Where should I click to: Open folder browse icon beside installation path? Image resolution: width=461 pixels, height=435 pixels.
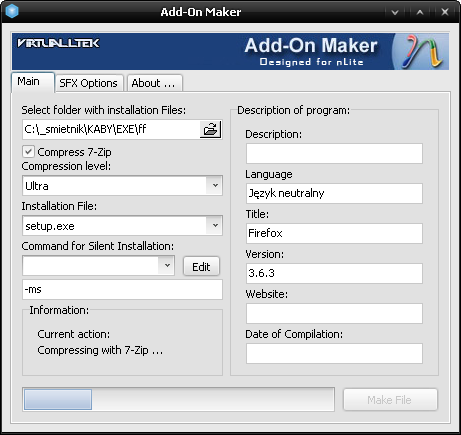pyautogui.click(x=210, y=129)
